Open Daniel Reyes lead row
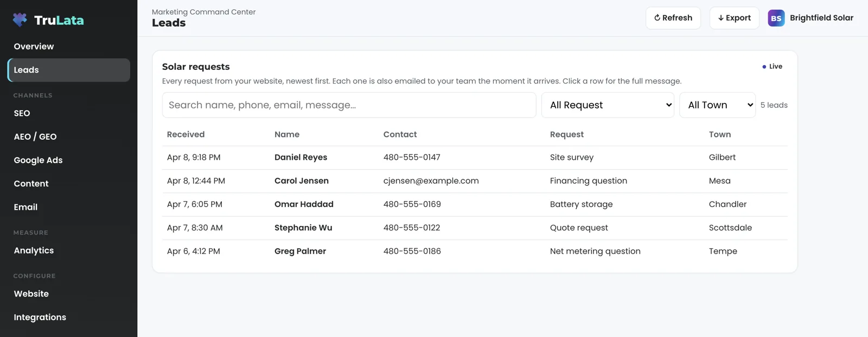Image resolution: width=868 pixels, height=337 pixels. (475, 158)
